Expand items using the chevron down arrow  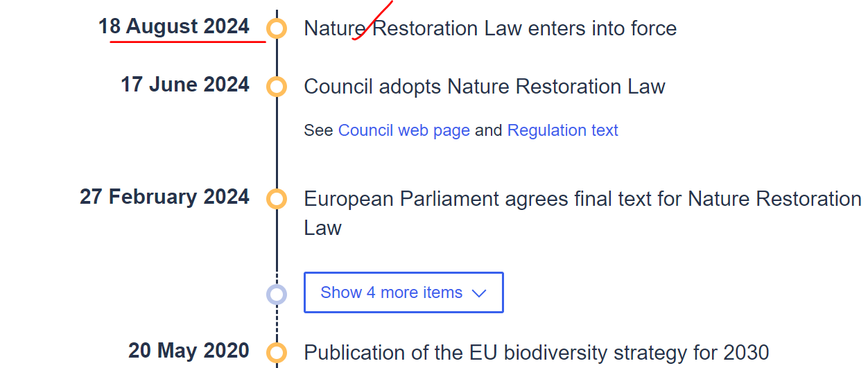pyautogui.click(x=479, y=293)
